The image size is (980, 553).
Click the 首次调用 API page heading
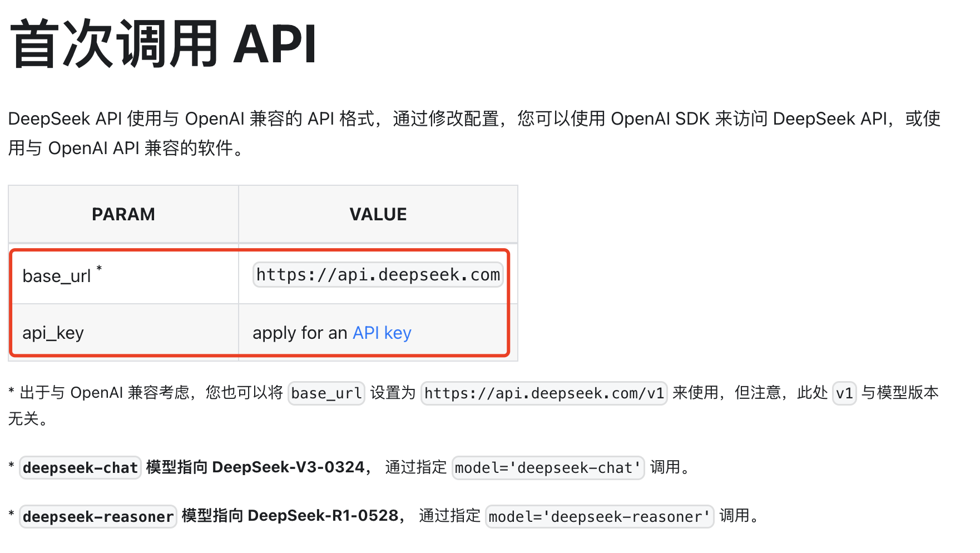tap(163, 43)
